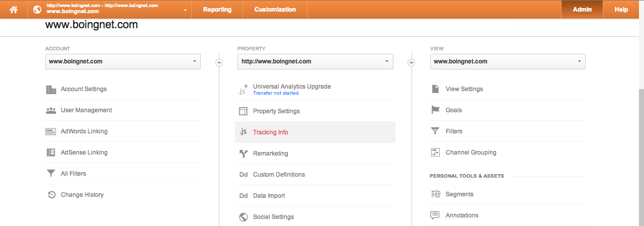Switch to the Reporting tab
Viewport: 644px width, 226px height.
(217, 10)
